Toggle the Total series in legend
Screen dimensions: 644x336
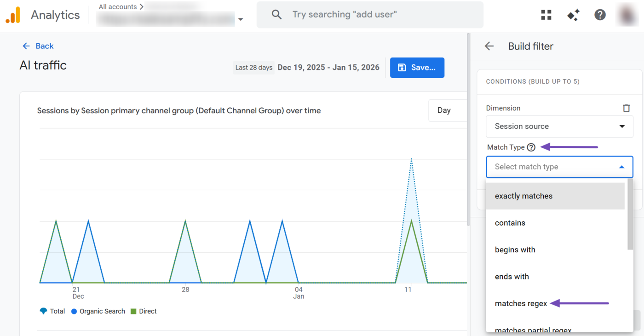52,311
